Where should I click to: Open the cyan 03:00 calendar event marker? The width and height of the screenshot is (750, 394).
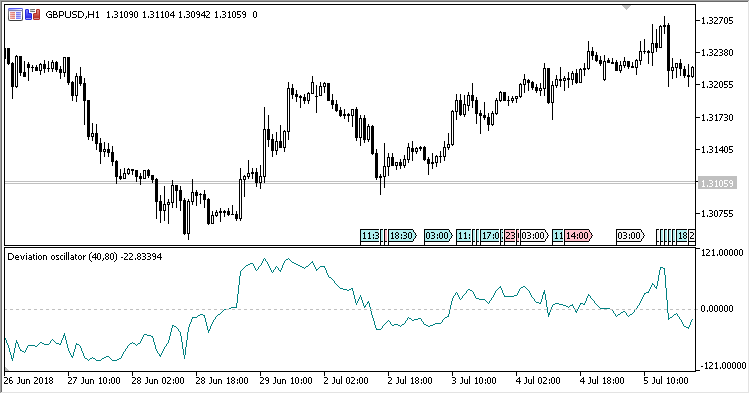[438, 236]
